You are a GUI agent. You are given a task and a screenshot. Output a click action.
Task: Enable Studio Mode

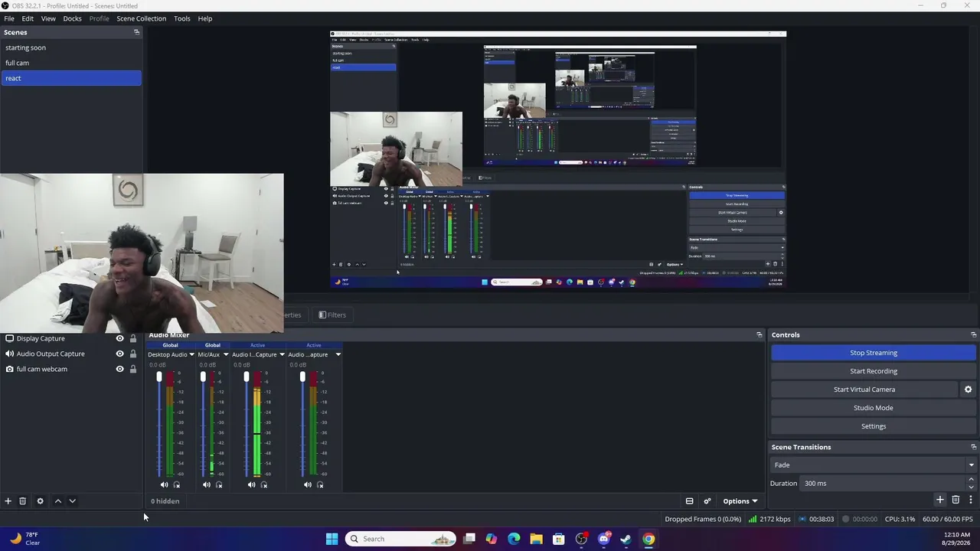[x=874, y=408]
